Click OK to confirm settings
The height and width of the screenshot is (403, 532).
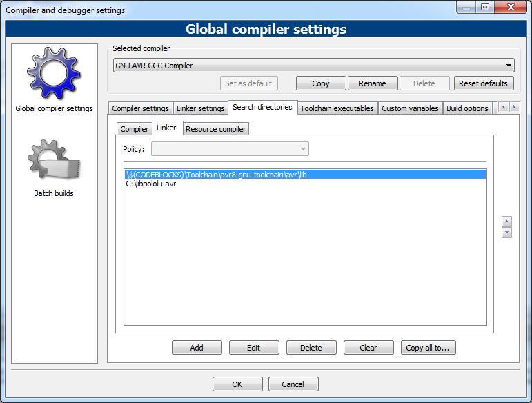[x=237, y=384]
